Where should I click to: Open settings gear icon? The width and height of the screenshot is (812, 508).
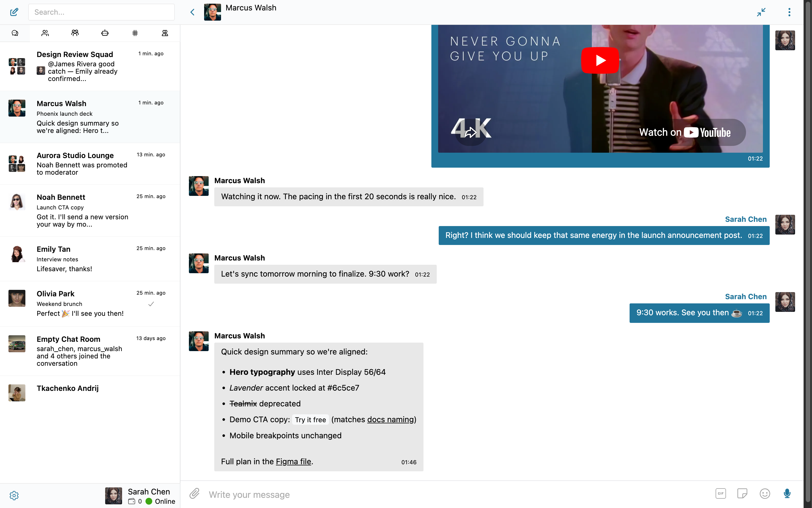click(x=14, y=495)
